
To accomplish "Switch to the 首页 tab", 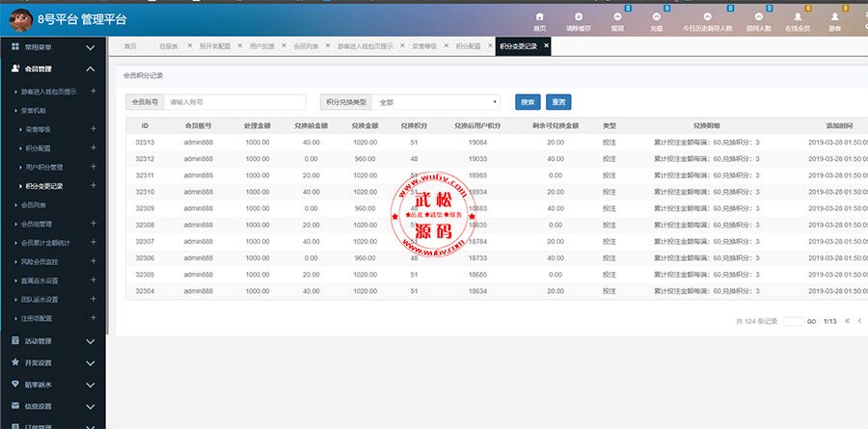I will tap(129, 46).
